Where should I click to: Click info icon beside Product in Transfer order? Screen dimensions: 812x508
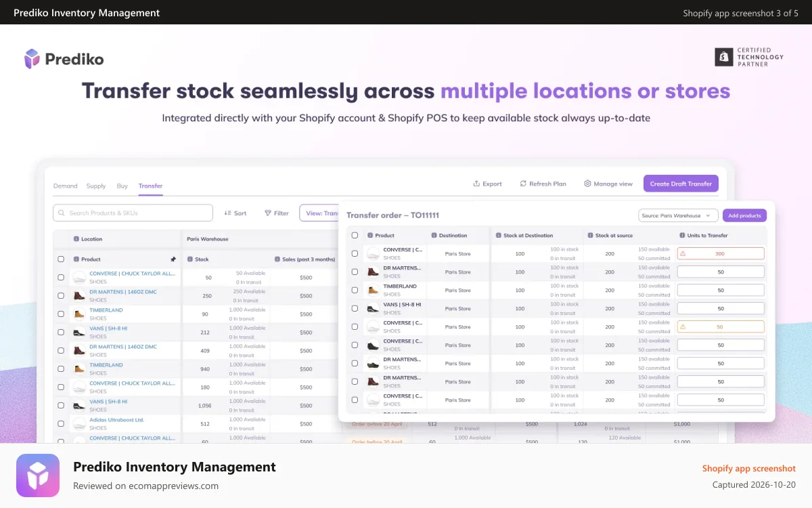click(x=370, y=236)
